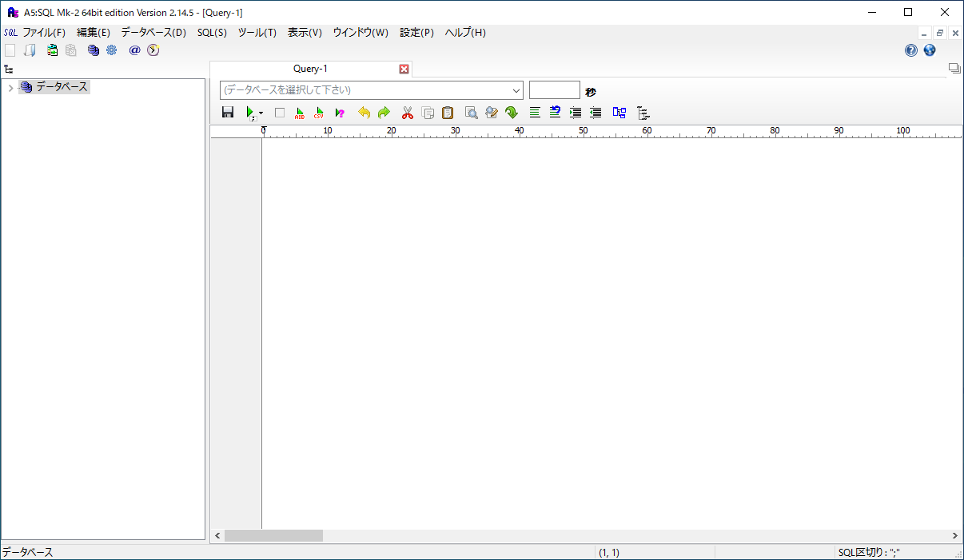Open the ファイル(F) menu

click(x=43, y=33)
